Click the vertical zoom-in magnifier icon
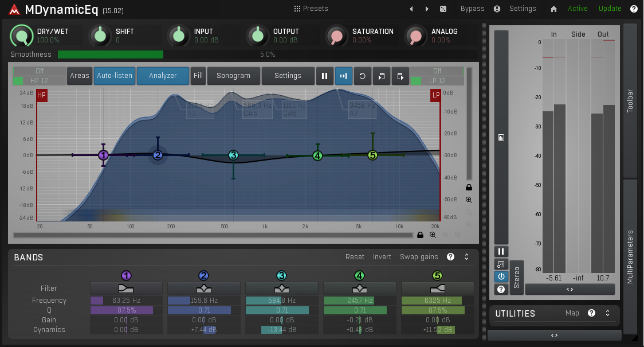Viewport: 644px width, 347px height. pyautogui.click(x=469, y=200)
